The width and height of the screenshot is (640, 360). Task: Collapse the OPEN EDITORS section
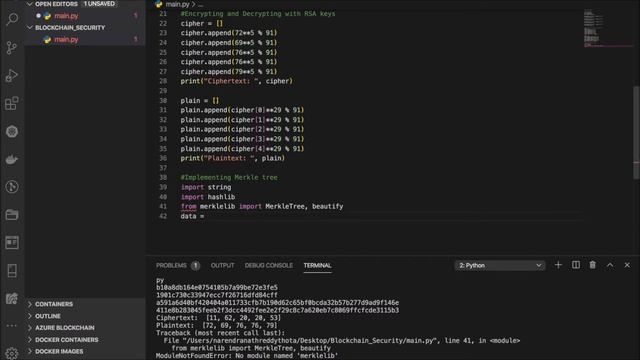click(x=30, y=4)
